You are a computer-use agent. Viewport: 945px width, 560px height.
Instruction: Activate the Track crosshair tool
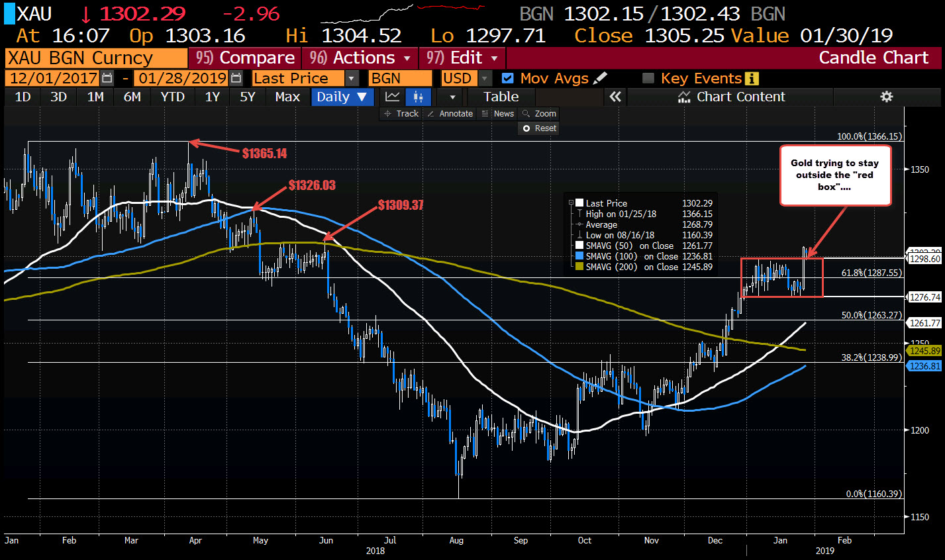pos(401,114)
